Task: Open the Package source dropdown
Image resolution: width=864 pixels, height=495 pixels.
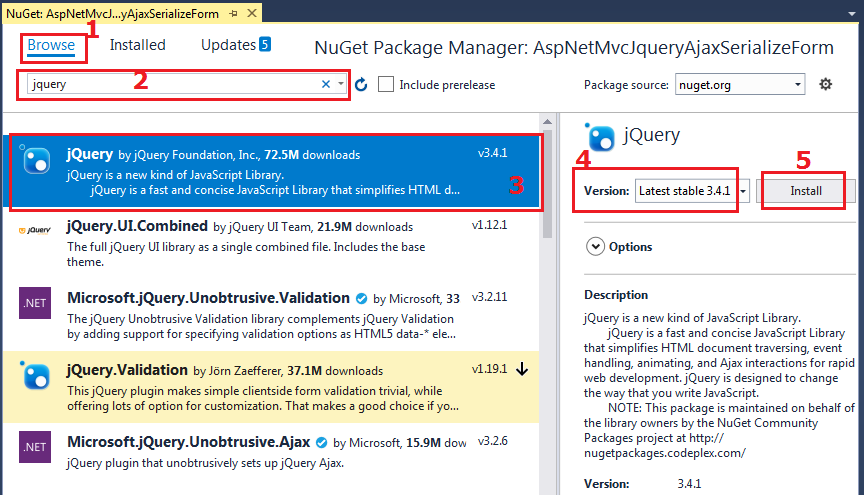Action: coord(740,85)
